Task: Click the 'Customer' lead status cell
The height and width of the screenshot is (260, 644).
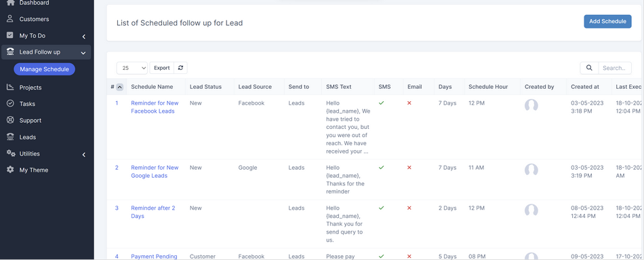Action: (x=203, y=257)
